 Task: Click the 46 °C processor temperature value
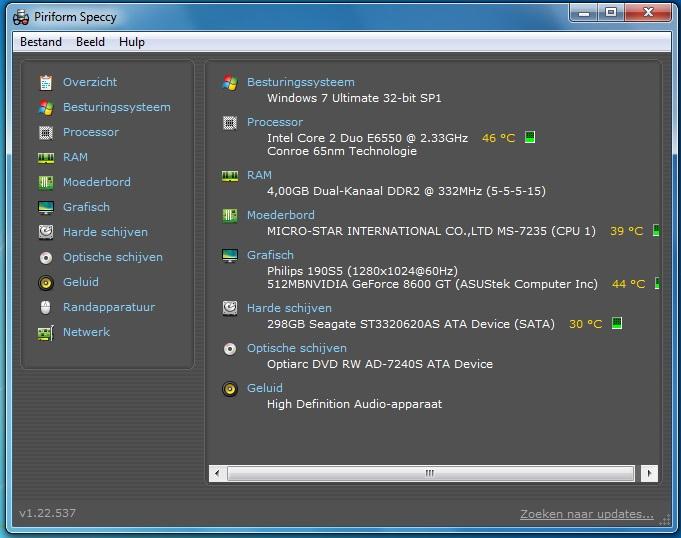pos(498,138)
